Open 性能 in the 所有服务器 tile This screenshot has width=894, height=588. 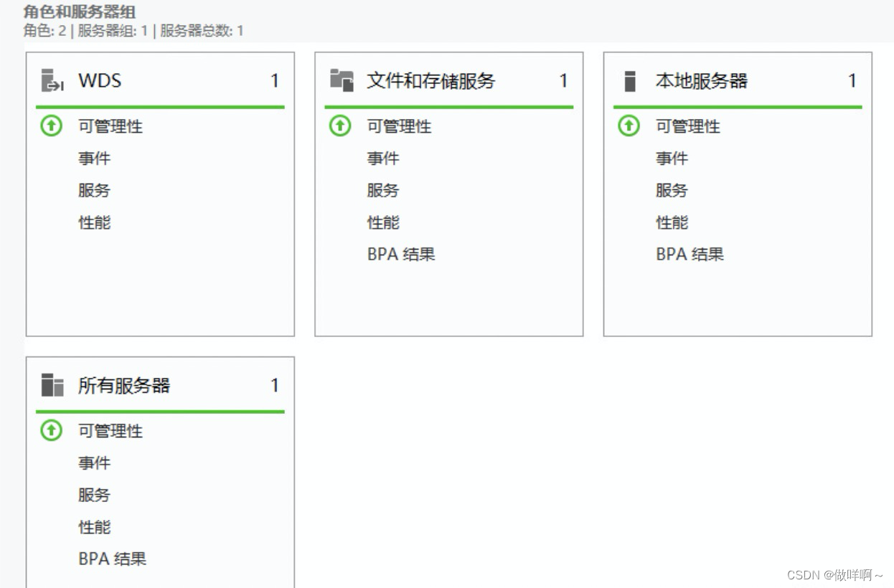(x=95, y=528)
